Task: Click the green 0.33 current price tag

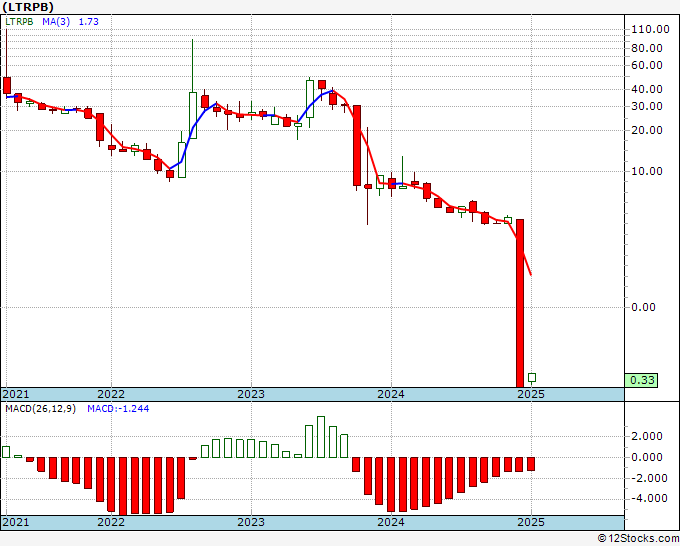Action: point(641,380)
